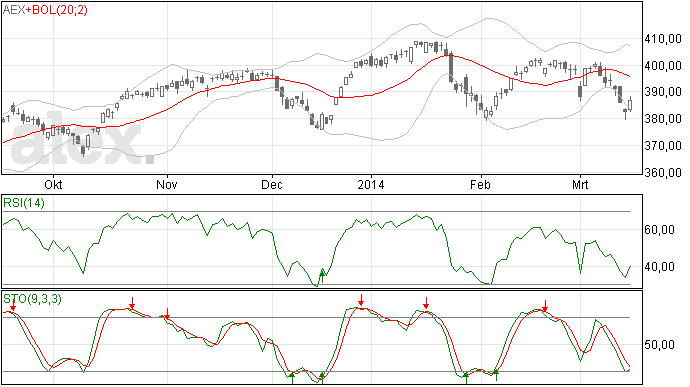690x387 pixels.
Task: Click the RSI 60,00 level label
Action: [x=659, y=230]
